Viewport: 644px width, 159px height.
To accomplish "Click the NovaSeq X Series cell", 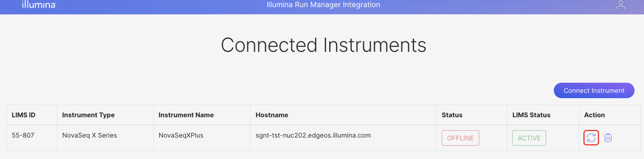I will [x=89, y=135].
